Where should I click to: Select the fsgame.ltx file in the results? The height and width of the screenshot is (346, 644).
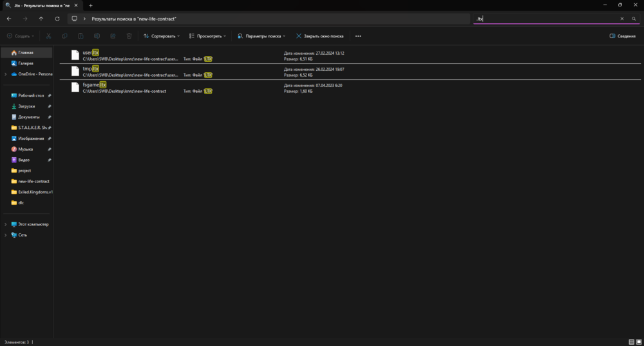click(94, 85)
